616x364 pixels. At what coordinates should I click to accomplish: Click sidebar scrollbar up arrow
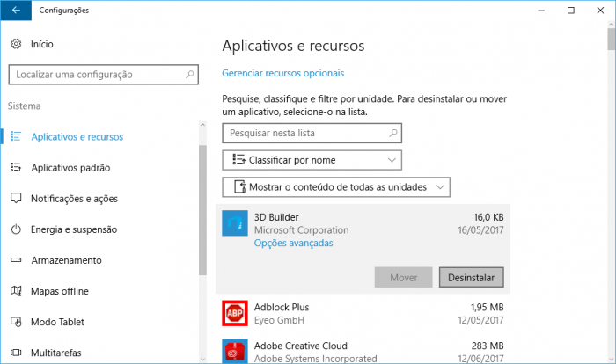coord(202,125)
